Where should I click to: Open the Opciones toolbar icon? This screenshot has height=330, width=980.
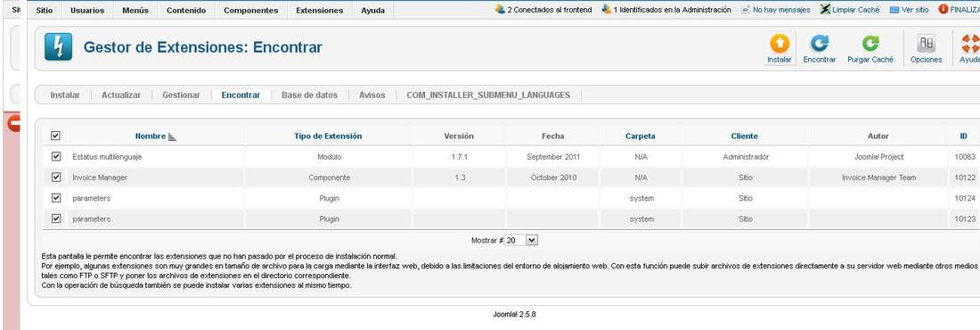(926, 44)
